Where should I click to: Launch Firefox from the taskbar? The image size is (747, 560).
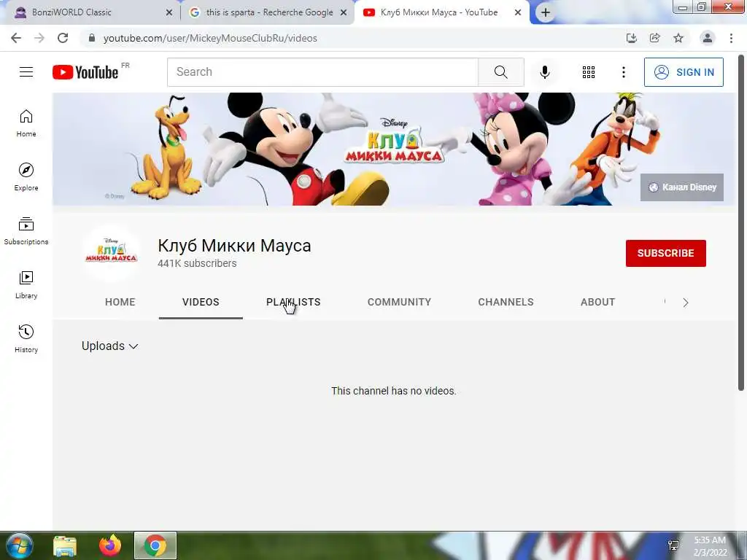point(110,545)
